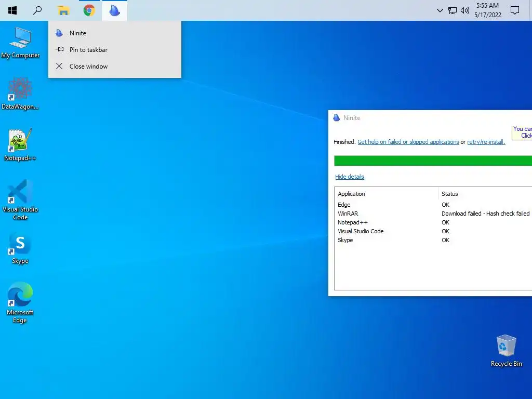Select the Visual Studio Code desktop shortcut
This screenshot has height=399, width=532.
point(20,200)
